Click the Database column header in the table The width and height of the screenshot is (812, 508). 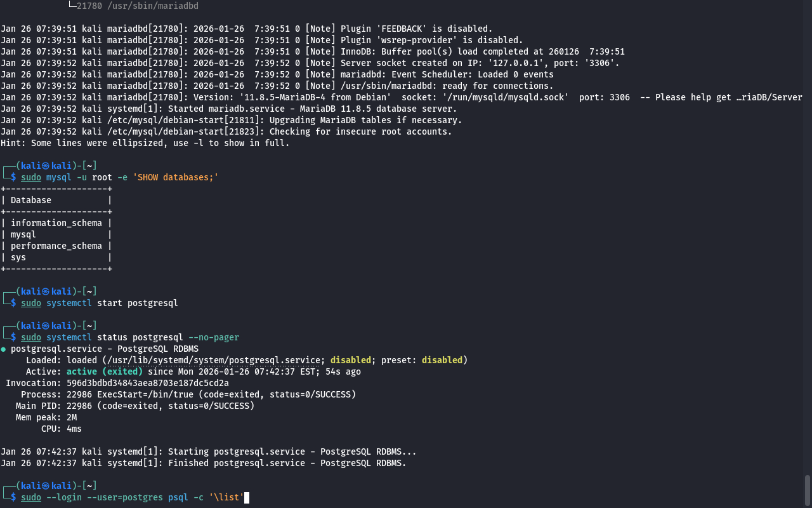[x=30, y=200]
